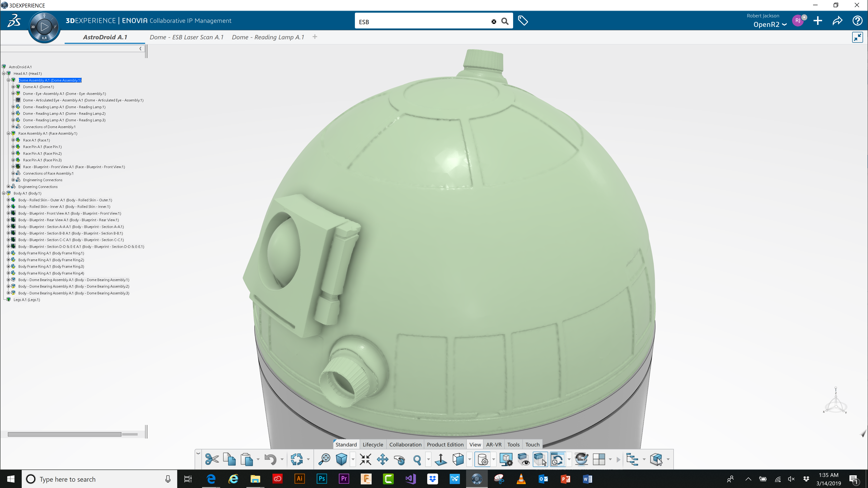Select Body Frame Ring A.1 (Body Frame Ring.2)

pos(51,260)
